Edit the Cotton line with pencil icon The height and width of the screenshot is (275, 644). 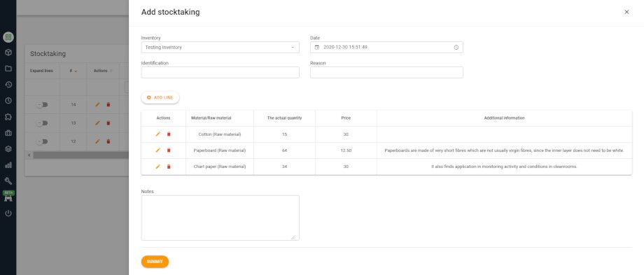(x=157, y=134)
